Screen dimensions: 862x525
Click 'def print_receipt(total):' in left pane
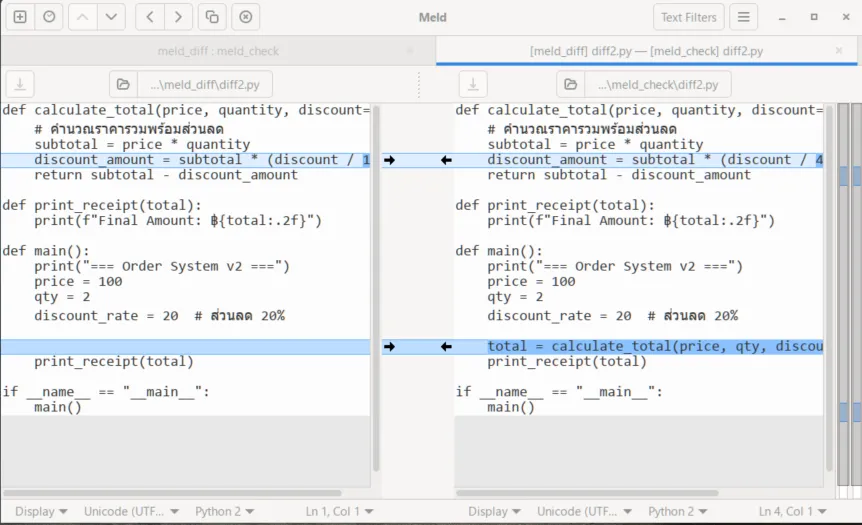click(102, 205)
